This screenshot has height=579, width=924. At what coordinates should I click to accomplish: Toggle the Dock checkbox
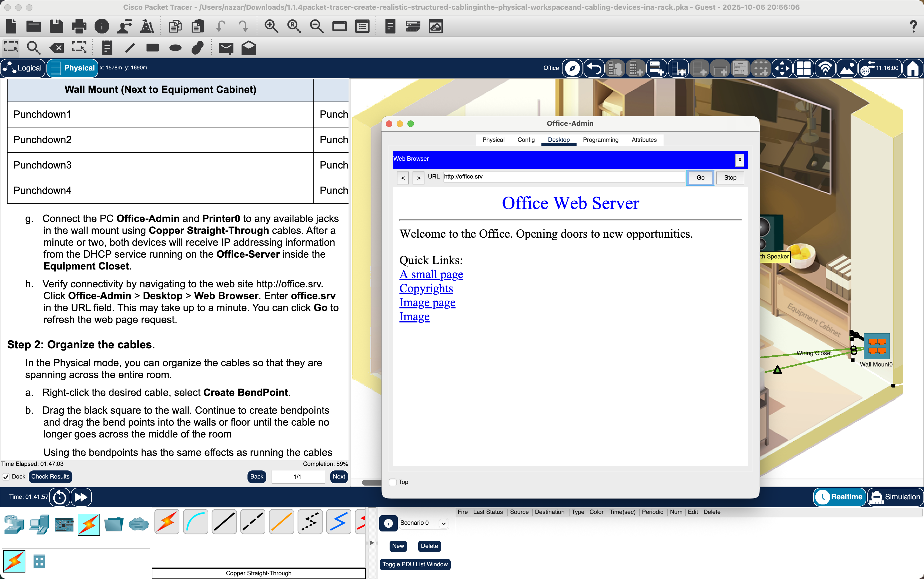pyautogui.click(x=6, y=477)
